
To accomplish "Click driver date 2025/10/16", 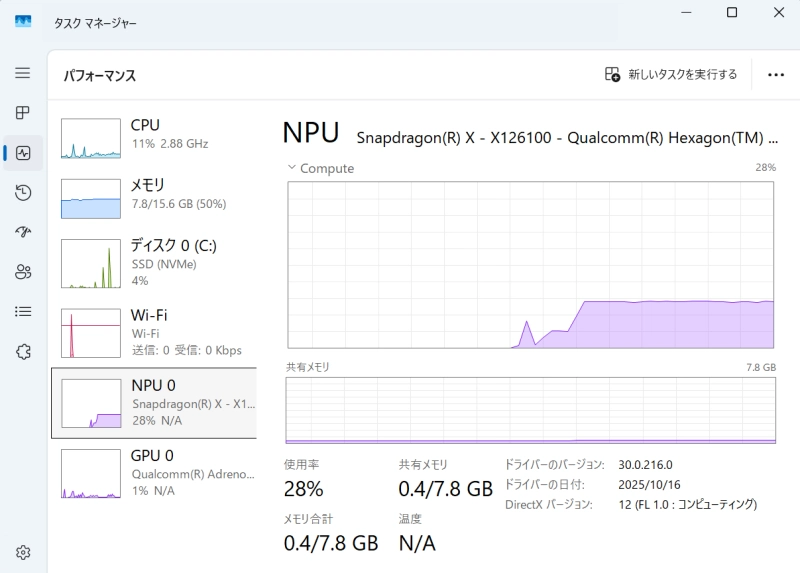I will 649,485.
